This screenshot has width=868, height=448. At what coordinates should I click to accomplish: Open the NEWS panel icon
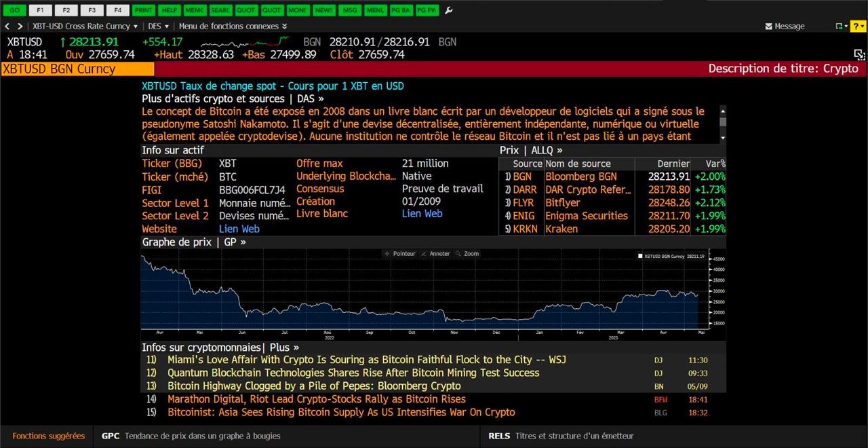pyautogui.click(x=323, y=10)
